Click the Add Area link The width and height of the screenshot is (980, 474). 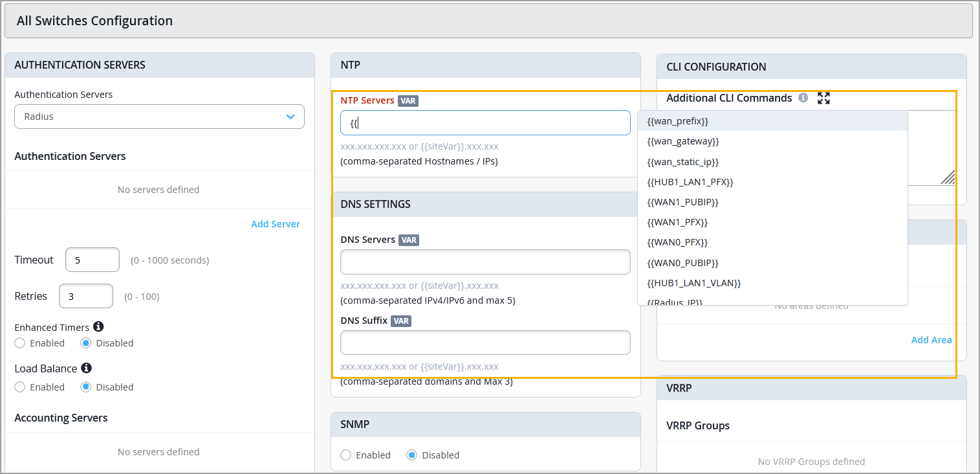(x=931, y=340)
